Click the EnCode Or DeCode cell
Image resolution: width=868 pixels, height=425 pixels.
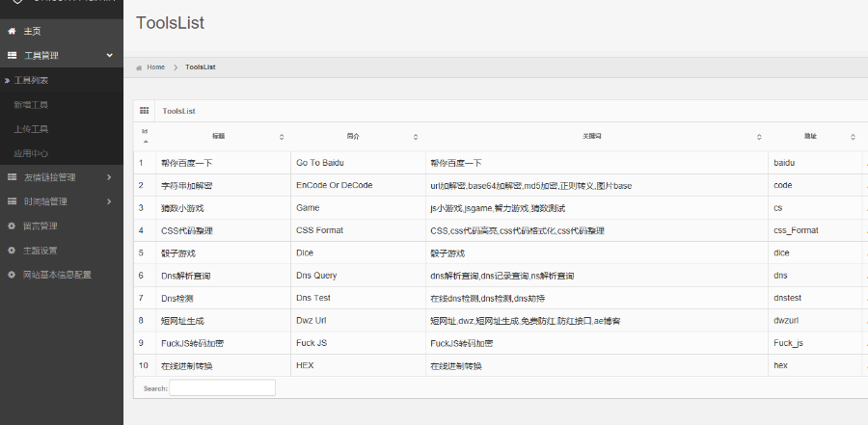coord(358,186)
